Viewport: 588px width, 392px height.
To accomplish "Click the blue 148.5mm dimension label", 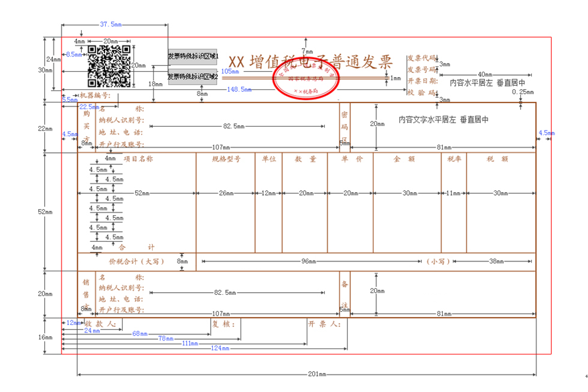I will pos(239,89).
